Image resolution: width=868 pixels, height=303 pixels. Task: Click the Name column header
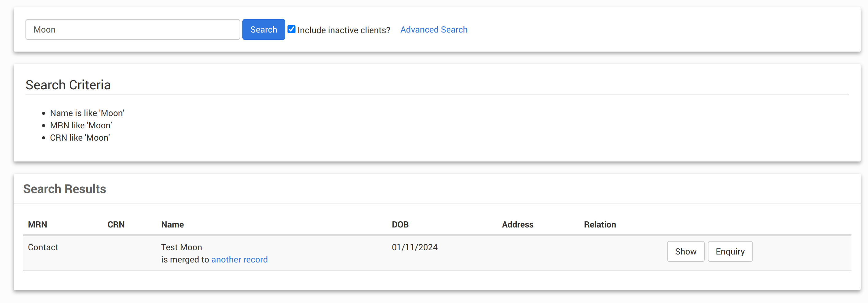tap(172, 224)
